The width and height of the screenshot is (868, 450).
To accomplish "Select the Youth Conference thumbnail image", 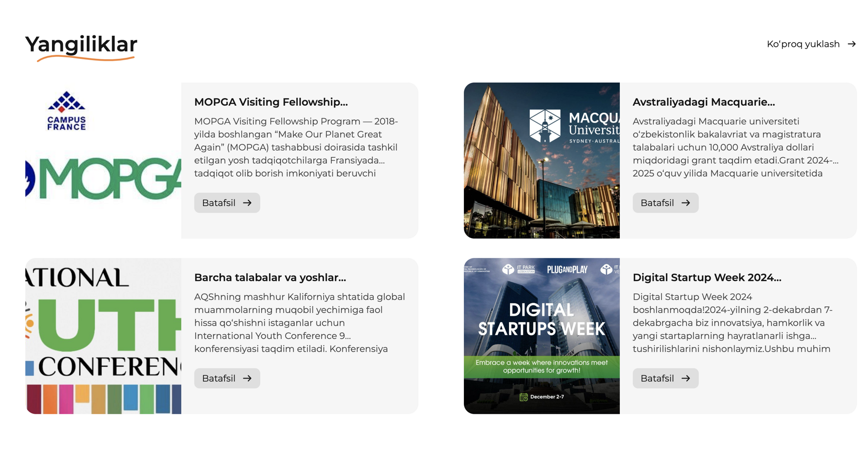I will coord(103,336).
